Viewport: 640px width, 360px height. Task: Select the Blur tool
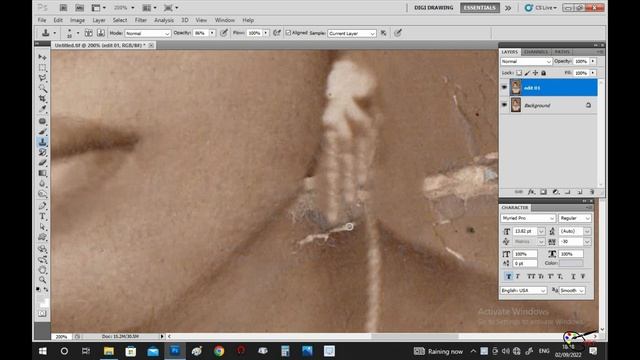click(x=42, y=184)
